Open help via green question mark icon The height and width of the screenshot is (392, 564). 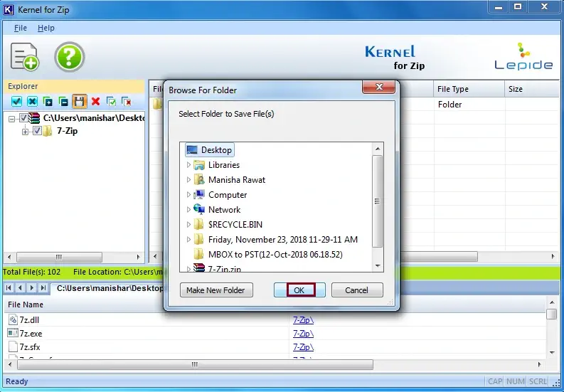point(70,57)
